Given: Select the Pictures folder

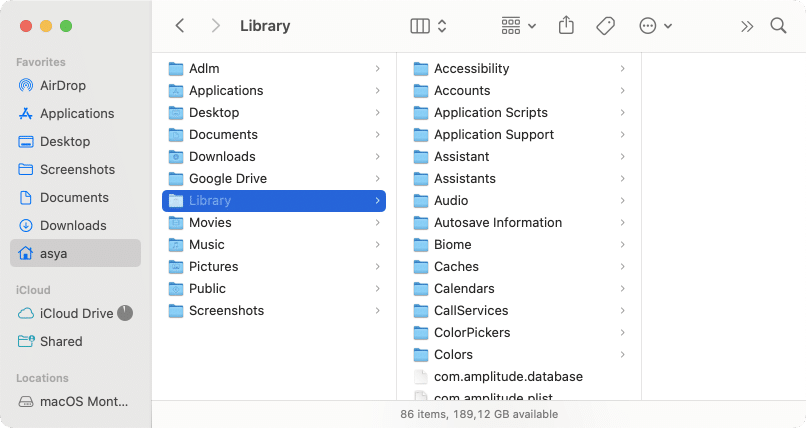Looking at the screenshot, I should click(274, 267).
